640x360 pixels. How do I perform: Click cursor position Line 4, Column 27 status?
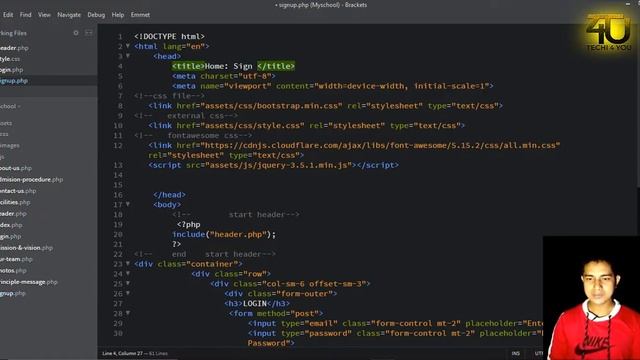tap(122, 353)
